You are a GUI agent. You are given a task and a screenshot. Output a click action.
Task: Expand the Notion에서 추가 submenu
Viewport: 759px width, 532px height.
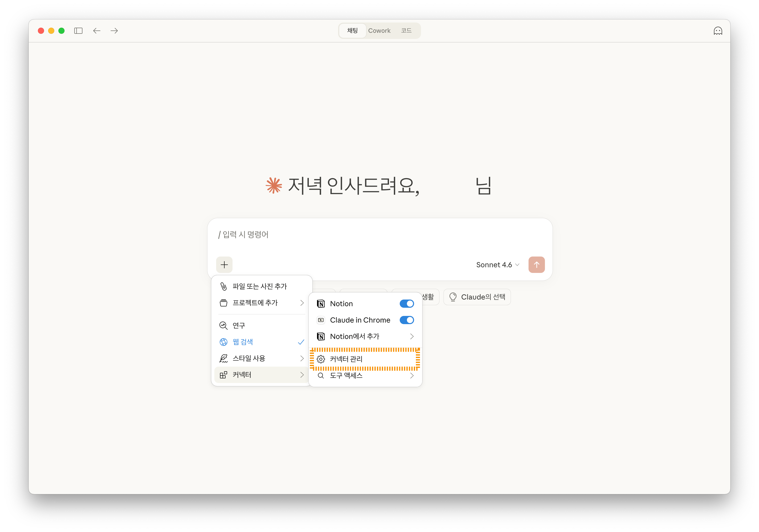(x=354, y=336)
